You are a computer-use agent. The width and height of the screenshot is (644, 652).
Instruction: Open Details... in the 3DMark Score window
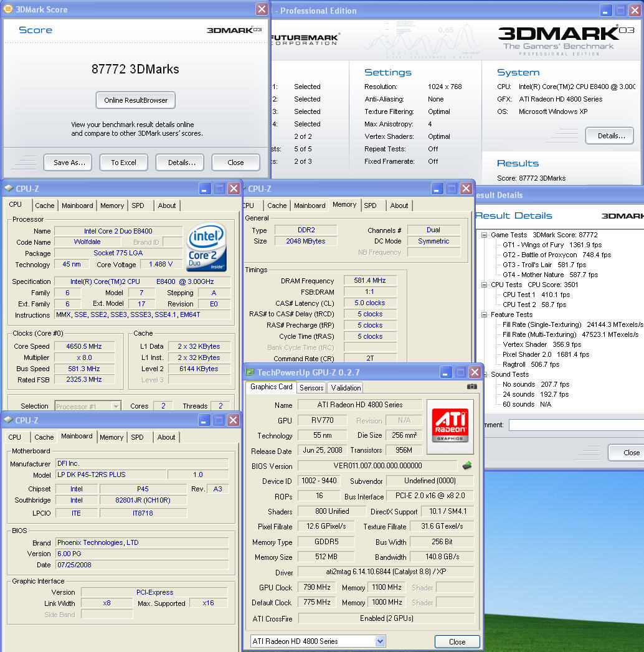click(179, 163)
